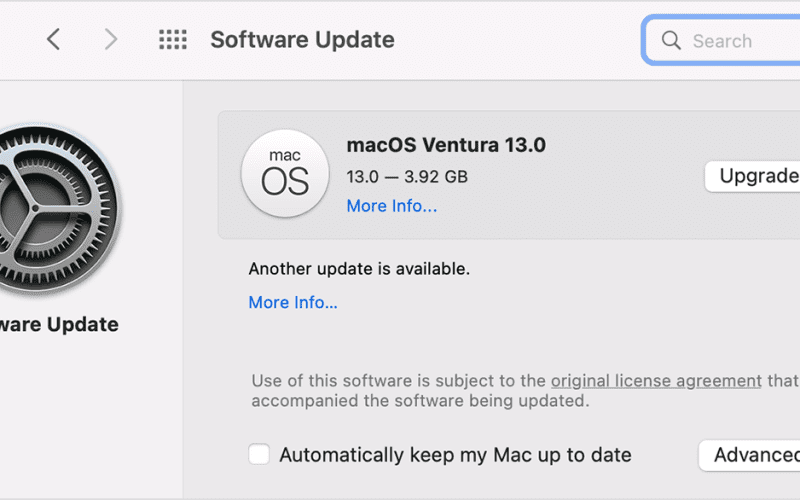Select the macOS Ventura 13.0 heading

446,145
